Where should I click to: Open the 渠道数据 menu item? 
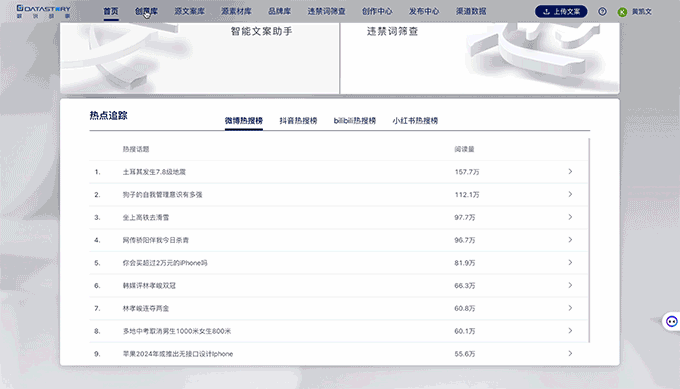(x=471, y=11)
